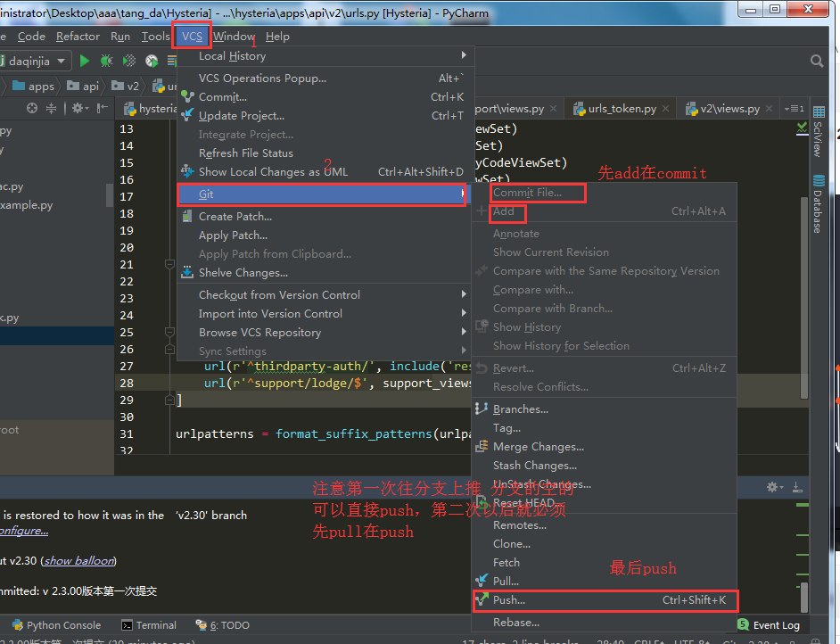Click the v2 breadcrumb folder

[x=126, y=87]
